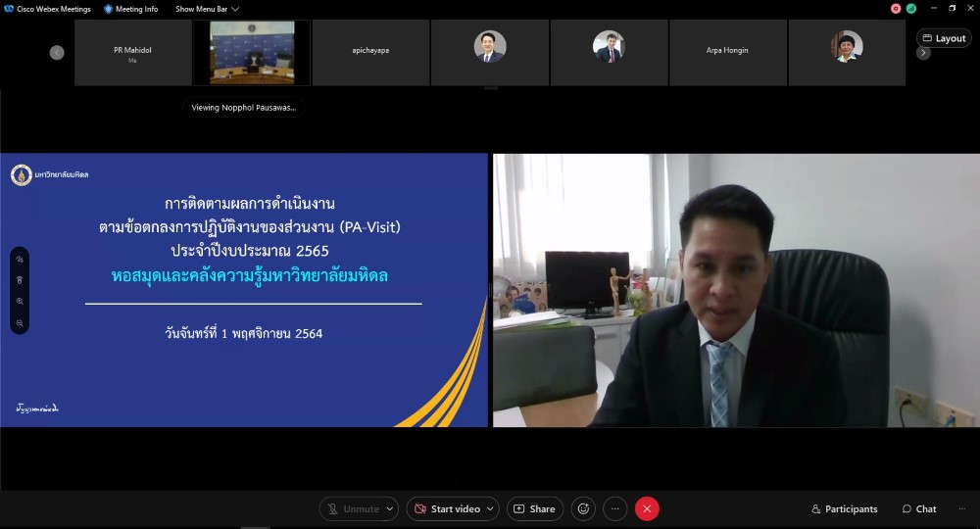Open the more options ellipsis in the meeting controls
This screenshot has width=980, height=529.
(614, 508)
